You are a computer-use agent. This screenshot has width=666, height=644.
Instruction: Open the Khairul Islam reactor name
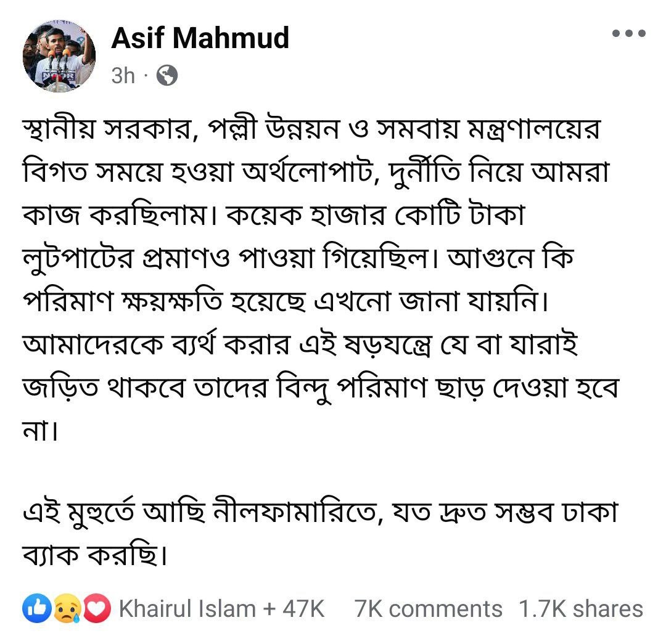coord(187,608)
